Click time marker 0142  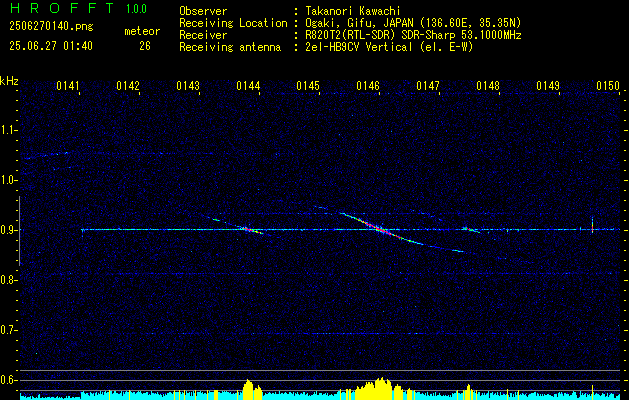point(128,86)
